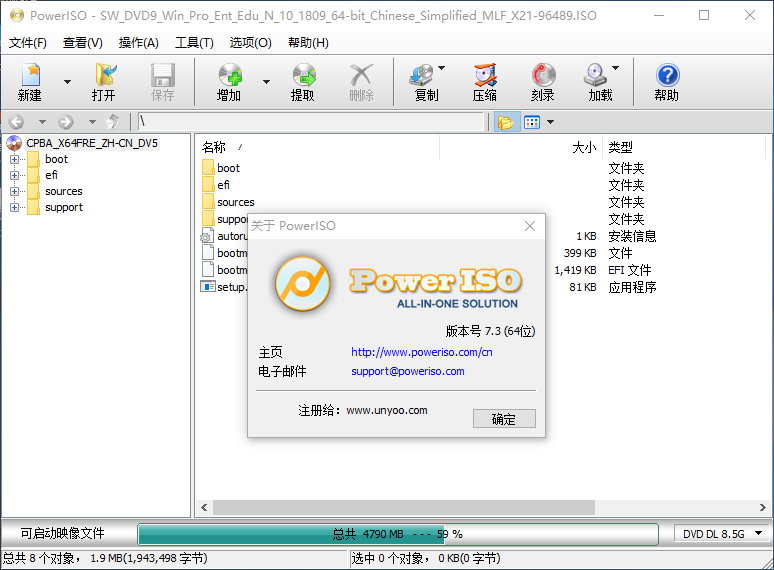Click the Mount (加载) toolbar icon
The image size is (774, 570).
pos(595,75)
